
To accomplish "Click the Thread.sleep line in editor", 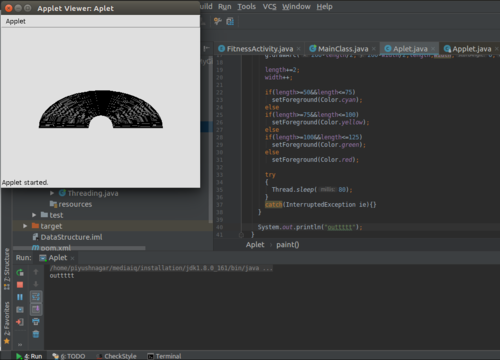I will [312, 190].
